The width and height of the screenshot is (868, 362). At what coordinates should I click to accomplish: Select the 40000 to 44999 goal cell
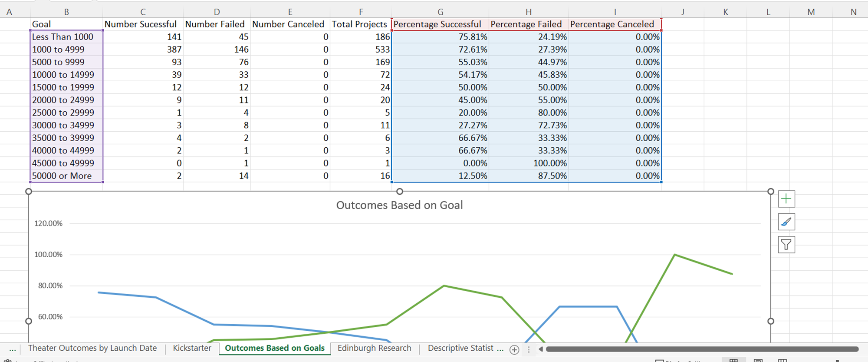pyautogui.click(x=66, y=150)
